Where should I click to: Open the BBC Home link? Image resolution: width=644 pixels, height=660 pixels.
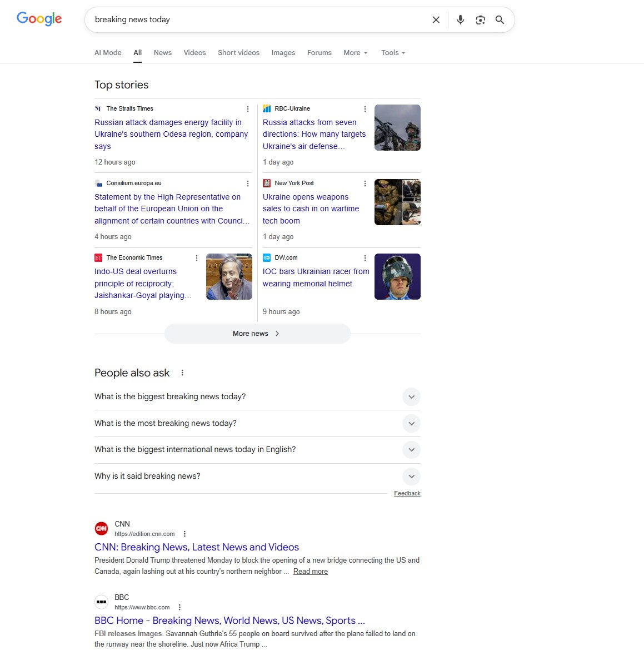229,620
